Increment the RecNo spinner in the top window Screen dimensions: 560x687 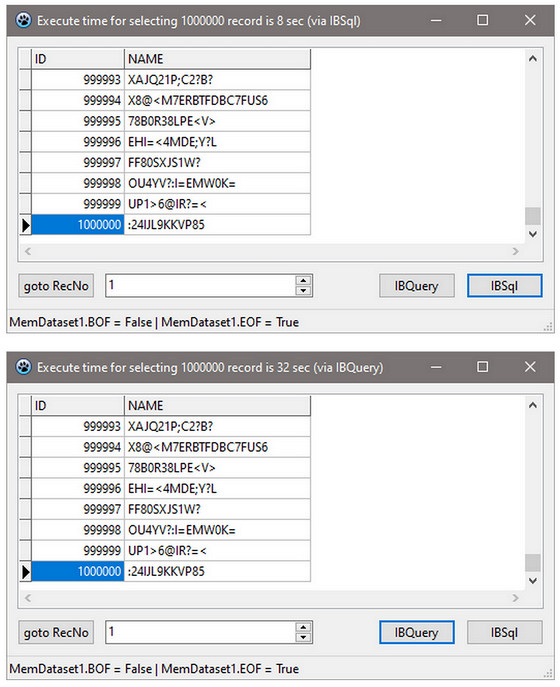tap(303, 281)
